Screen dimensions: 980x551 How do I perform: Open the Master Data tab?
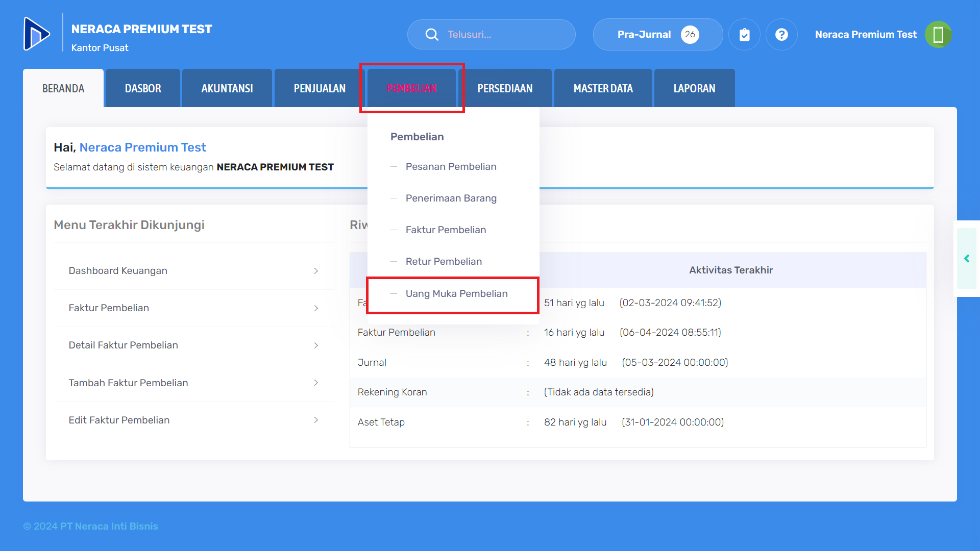pos(603,89)
